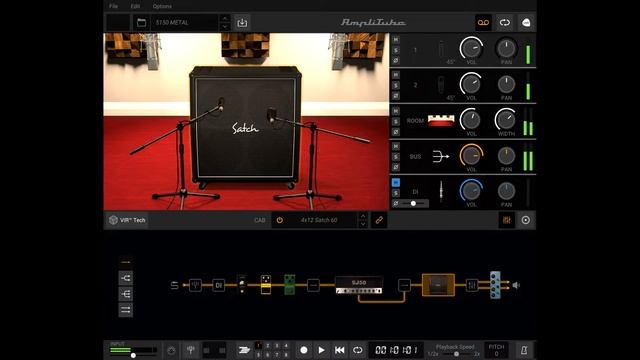Select the mixer block in signal chain
The image size is (640, 360).
[472, 285]
